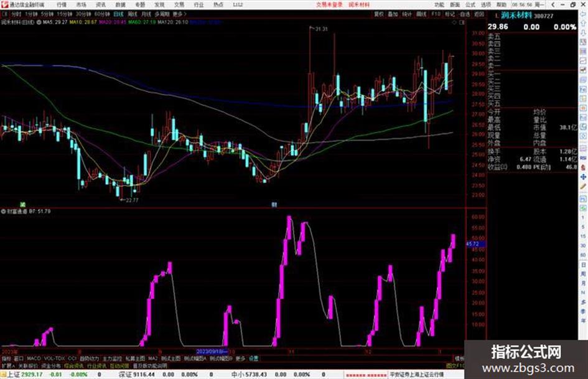Select the CCI indicator tab
Screen dimensions: 588x379
pos(72,358)
